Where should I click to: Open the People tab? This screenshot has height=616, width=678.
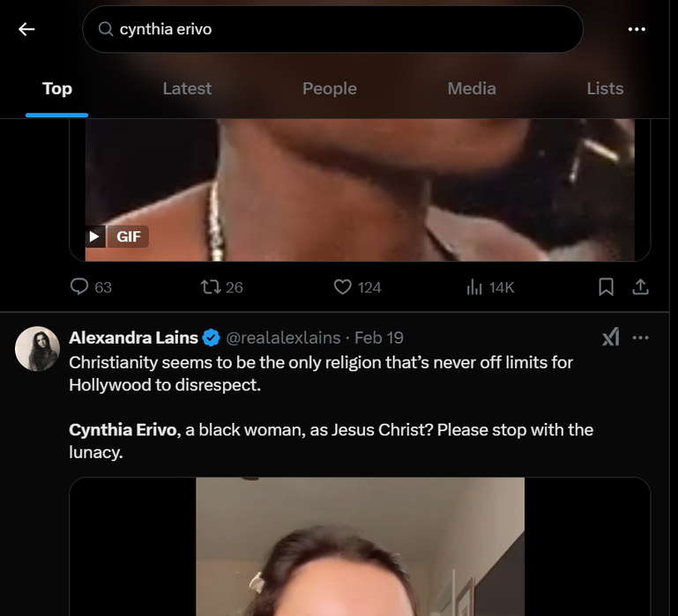pos(329,88)
